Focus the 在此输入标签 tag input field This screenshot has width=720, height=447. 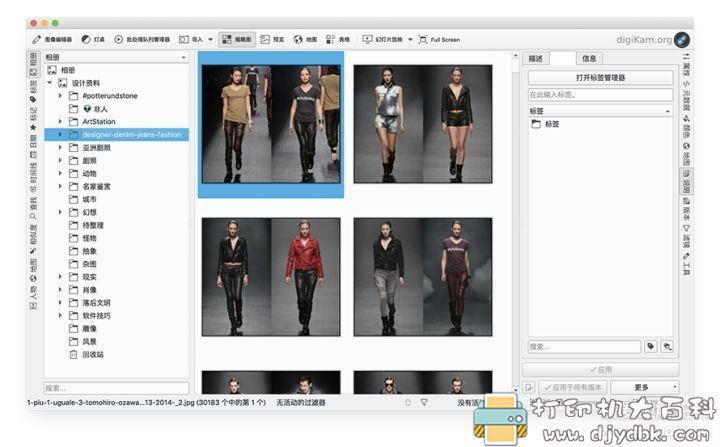tap(601, 95)
